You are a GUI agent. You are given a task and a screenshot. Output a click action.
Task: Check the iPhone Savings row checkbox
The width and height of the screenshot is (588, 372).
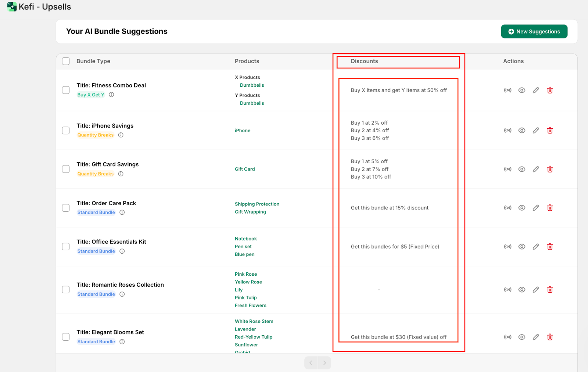[66, 130]
